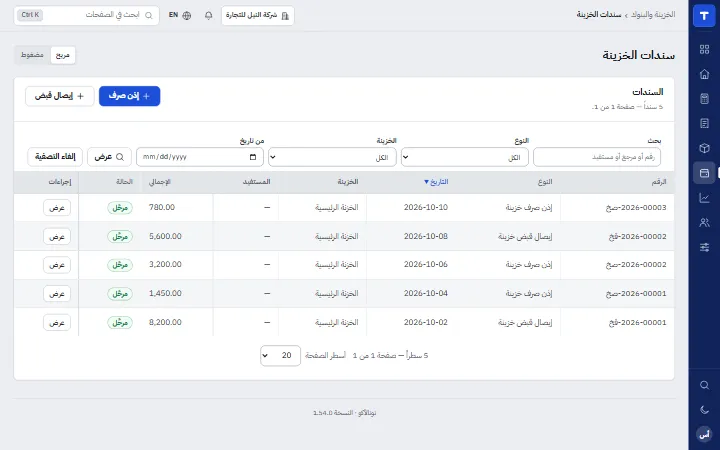The image size is (720, 450).
Task: Click عرض for the 1,450.00 voucher row
Action: [57, 293]
